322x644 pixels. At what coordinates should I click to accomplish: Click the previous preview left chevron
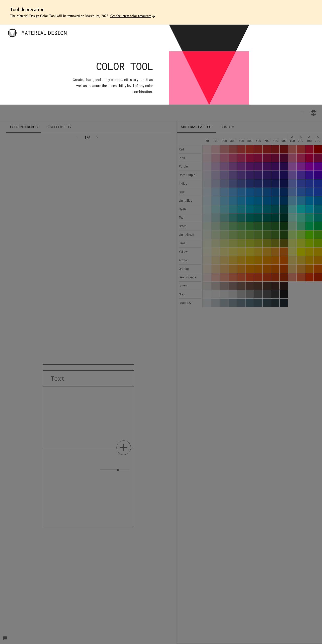[x=77, y=137]
